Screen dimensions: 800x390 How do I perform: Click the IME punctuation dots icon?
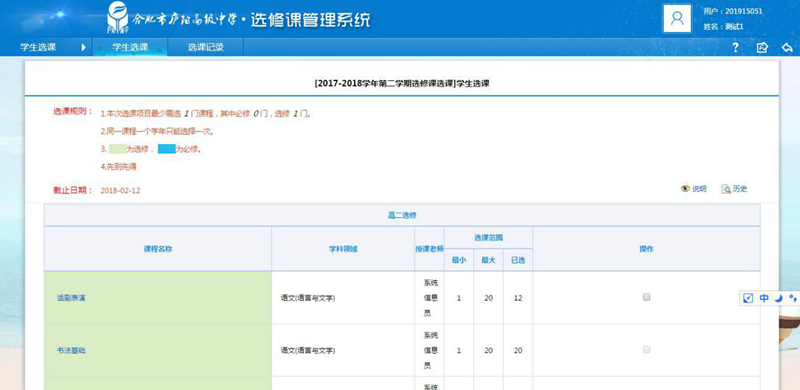(x=792, y=298)
